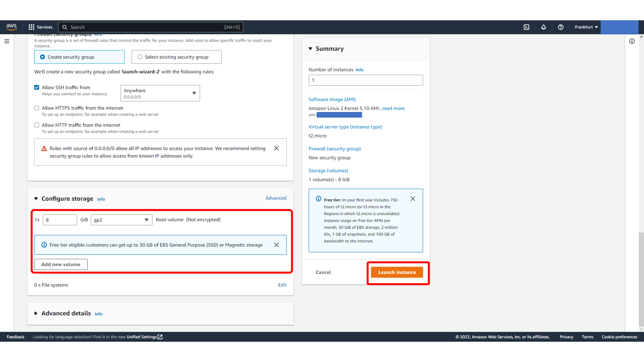The image size is (644, 362).
Task: Focus the root volume size GiB field
Action: (x=60, y=220)
